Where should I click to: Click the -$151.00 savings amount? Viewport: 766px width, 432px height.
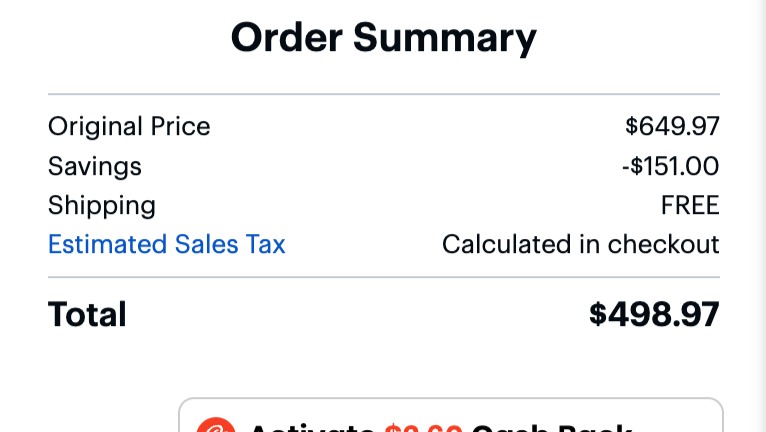pyautogui.click(x=670, y=166)
